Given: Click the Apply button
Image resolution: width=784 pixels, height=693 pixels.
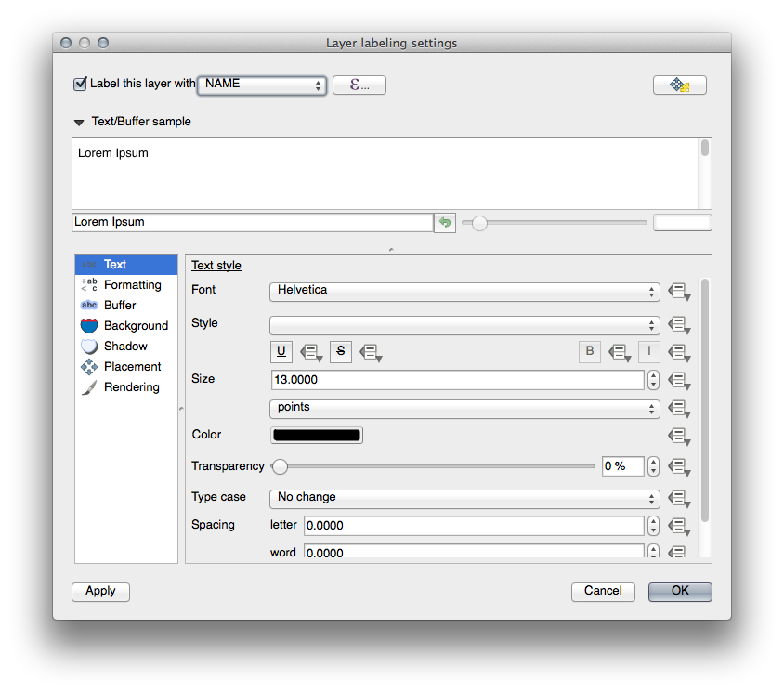Looking at the screenshot, I should tap(100, 592).
